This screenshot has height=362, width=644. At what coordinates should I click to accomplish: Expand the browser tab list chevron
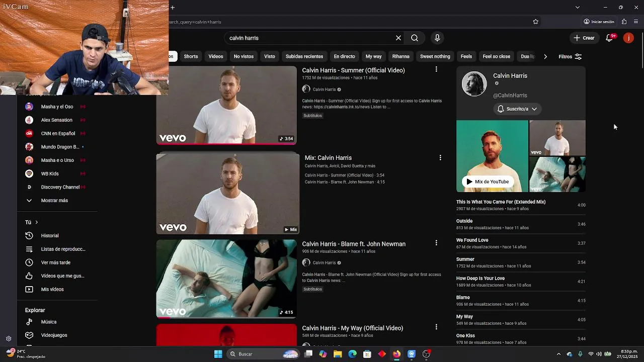coord(577,8)
